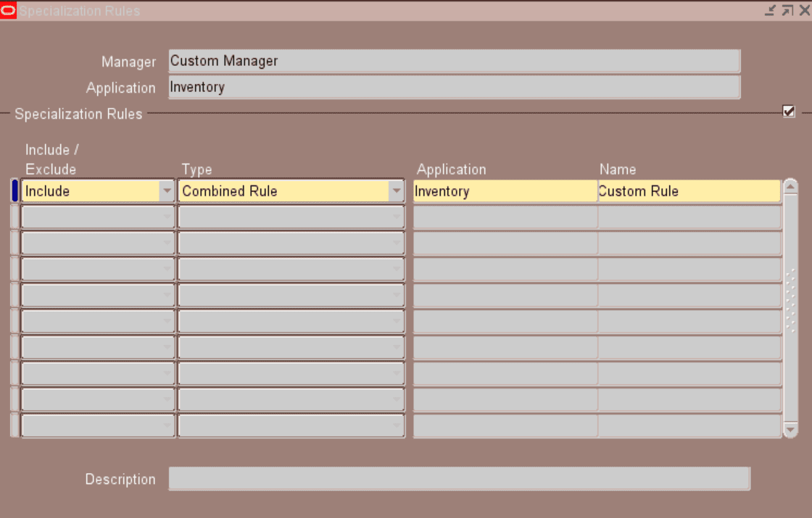This screenshot has width=812, height=518.
Task: Click the Application field showing Inventory
Action: point(454,87)
